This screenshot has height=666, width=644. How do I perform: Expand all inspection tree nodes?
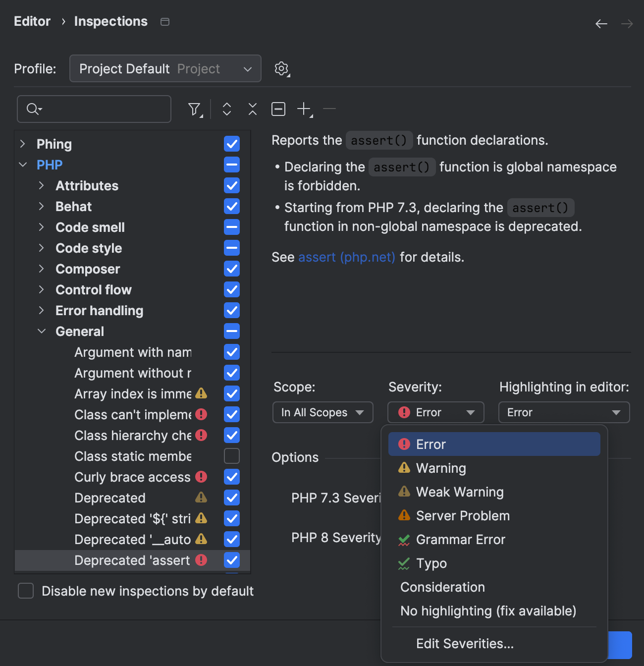pyautogui.click(x=227, y=109)
